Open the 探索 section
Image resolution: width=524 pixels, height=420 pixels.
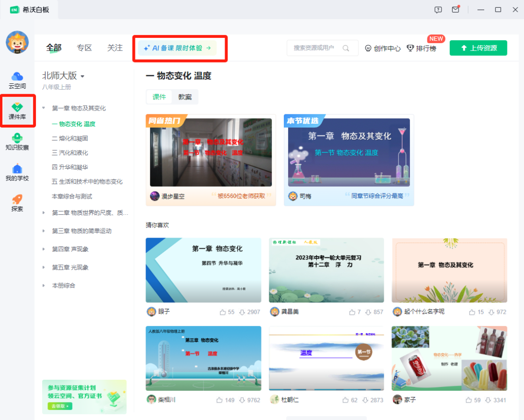point(17,203)
